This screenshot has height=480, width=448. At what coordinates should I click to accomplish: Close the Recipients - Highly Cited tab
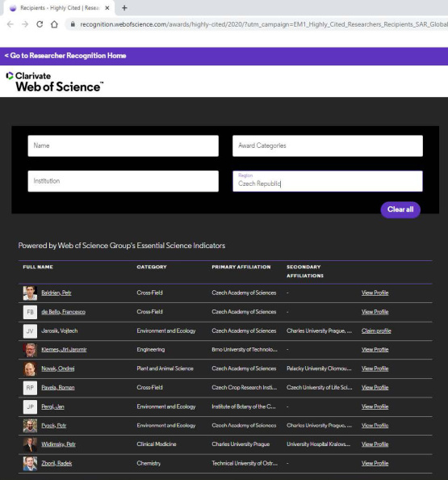(107, 8)
